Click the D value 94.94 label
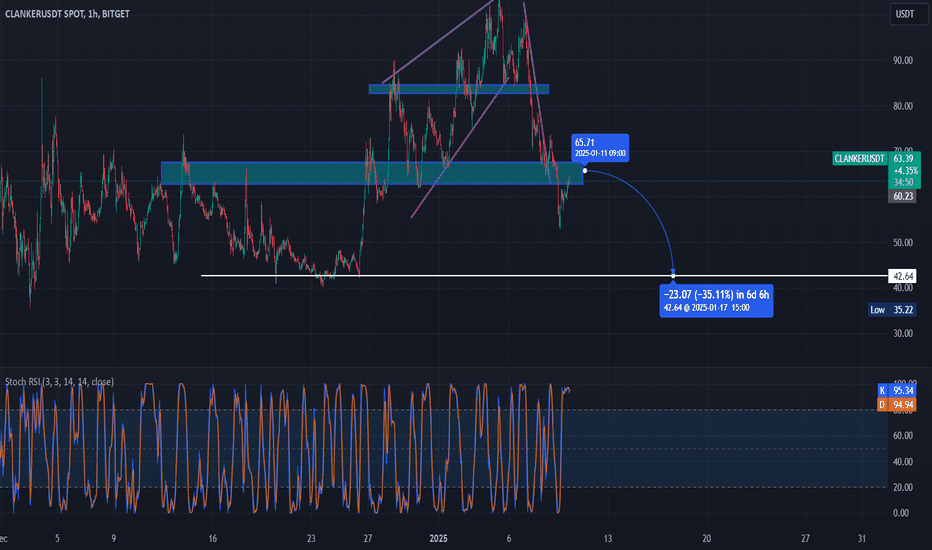Image resolution: width=932 pixels, height=550 pixels. tap(897, 405)
